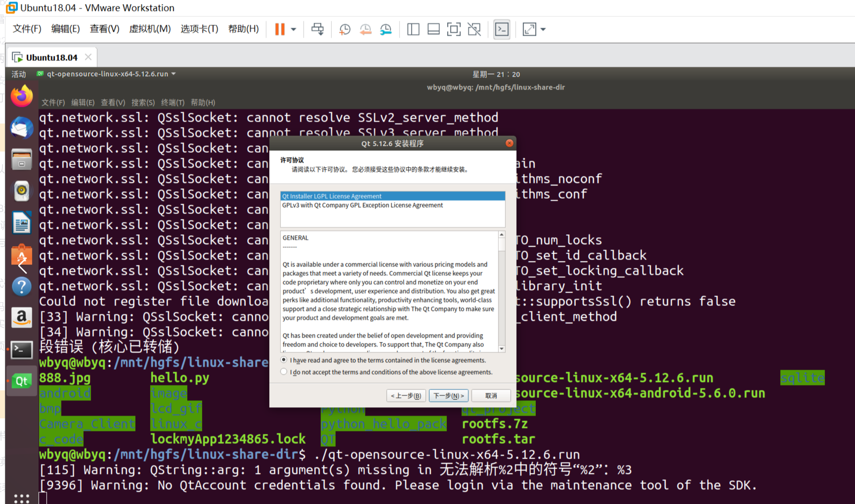This screenshot has height=504, width=855.
Task: Select GPLv3 with Qt Company GPL Exception agreement
Action: click(362, 205)
